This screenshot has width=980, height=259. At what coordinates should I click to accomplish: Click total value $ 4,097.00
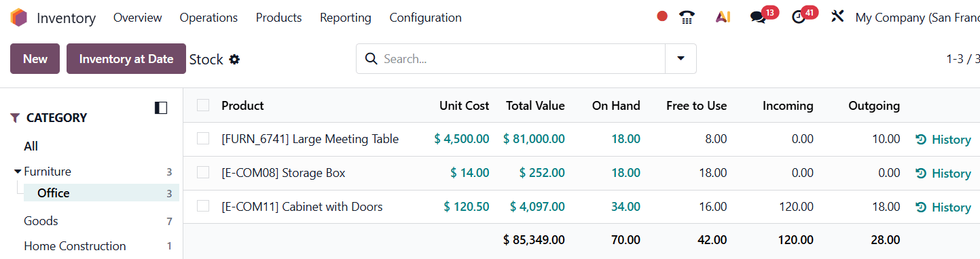pos(537,207)
